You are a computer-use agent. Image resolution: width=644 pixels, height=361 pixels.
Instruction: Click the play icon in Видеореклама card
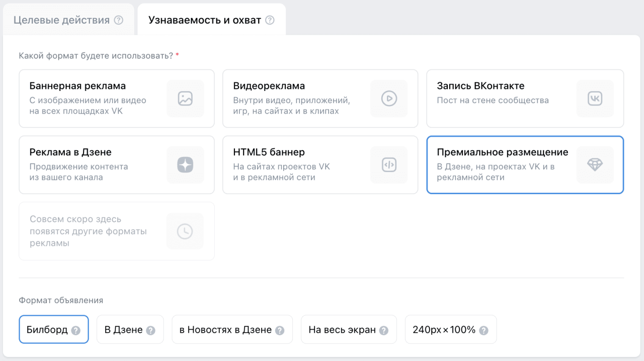(x=389, y=99)
